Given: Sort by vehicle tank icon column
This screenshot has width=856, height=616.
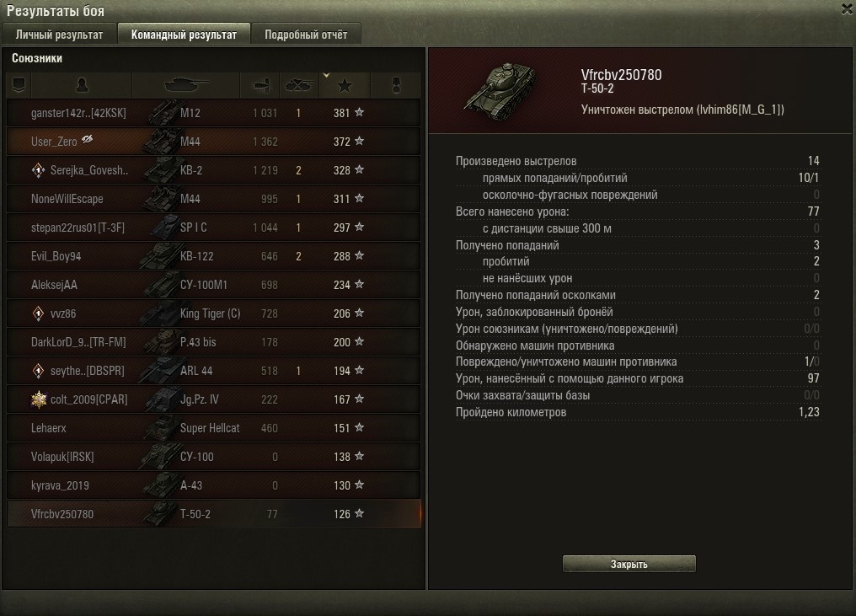Looking at the screenshot, I should pos(185,85).
